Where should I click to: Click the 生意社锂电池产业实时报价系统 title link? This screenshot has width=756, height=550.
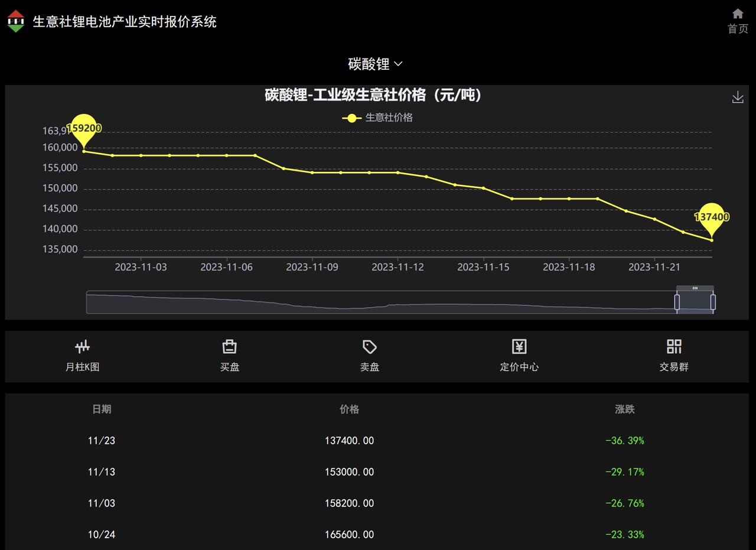point(125,22)
